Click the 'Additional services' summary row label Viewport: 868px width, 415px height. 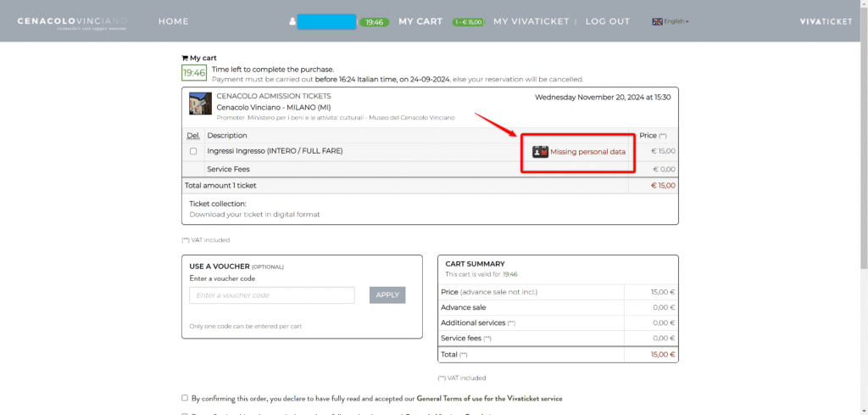pyautogui.click(x=478, y=322)
